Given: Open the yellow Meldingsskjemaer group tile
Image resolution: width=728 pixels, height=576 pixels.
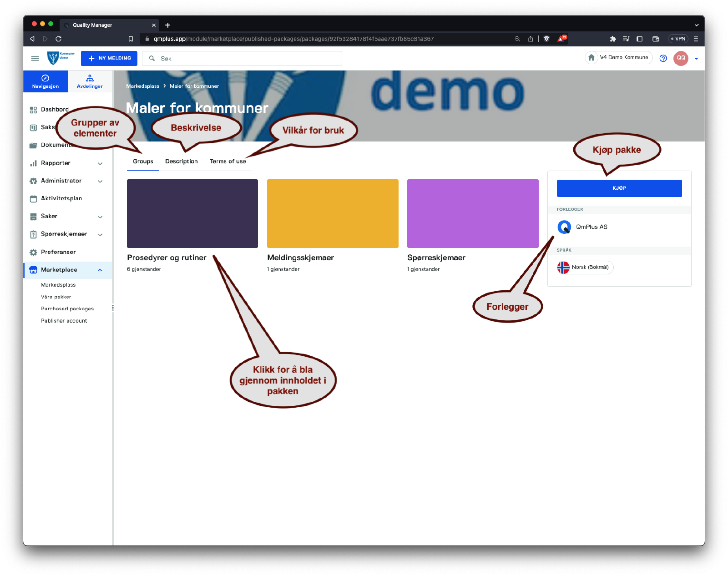Looking at the screenshot, I should coord(333,213).
